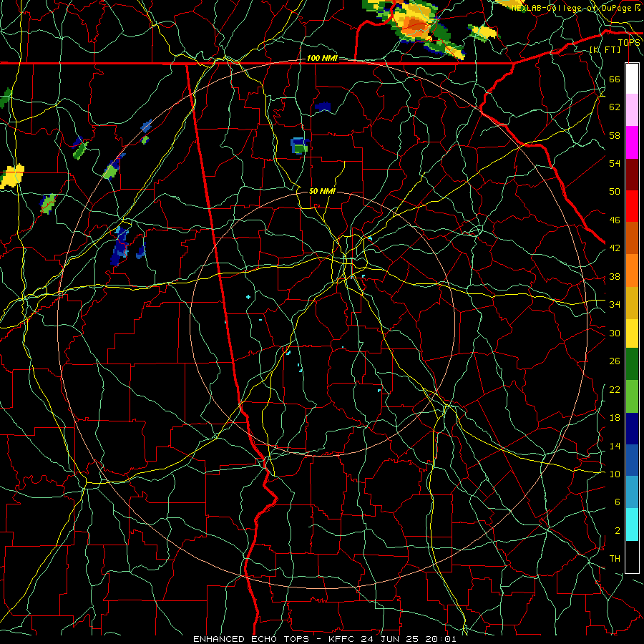The width and height of the screenshot is (644, 644).
Task: Click the '38' legend value
Action: click(x=615, y=276)
